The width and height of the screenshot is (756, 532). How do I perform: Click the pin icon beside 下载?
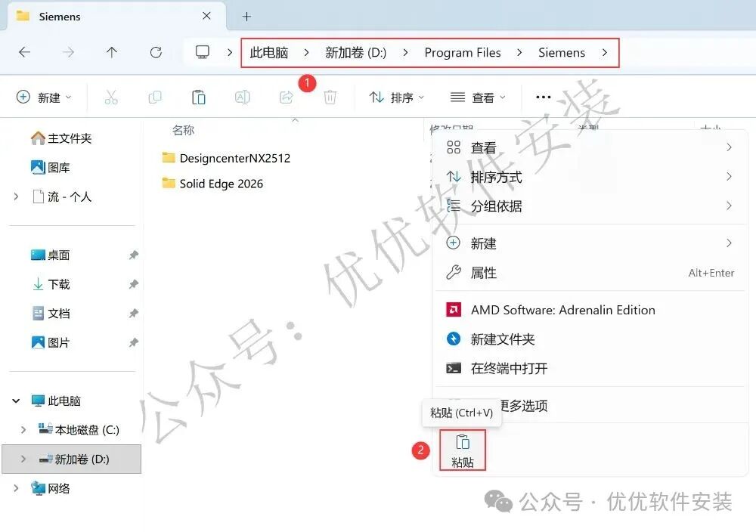click(134, 284)
